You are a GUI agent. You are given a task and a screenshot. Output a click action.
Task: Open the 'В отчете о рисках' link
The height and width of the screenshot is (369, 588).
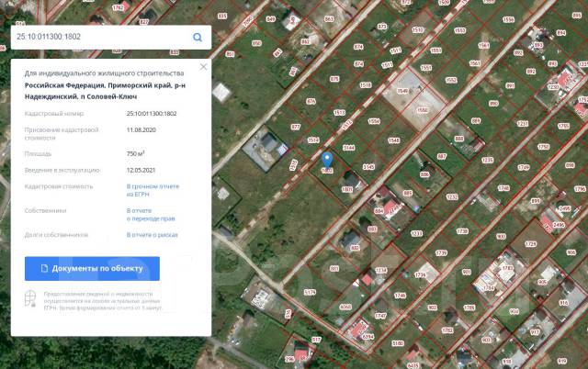click(x=153, y=235)
